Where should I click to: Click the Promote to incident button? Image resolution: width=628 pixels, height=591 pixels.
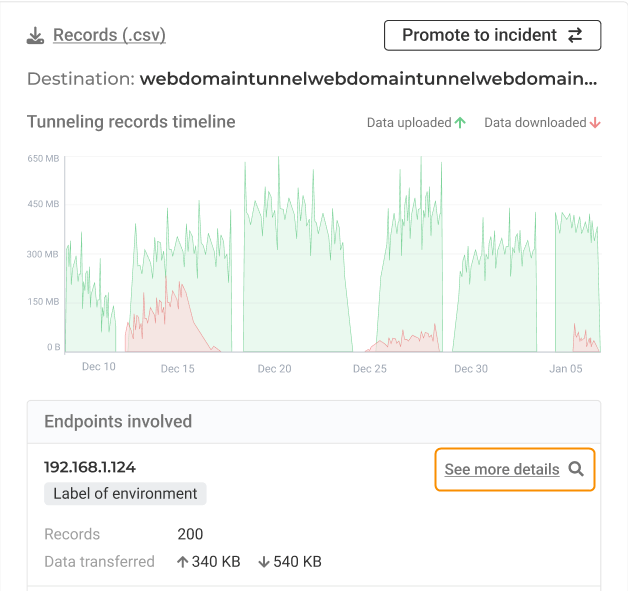click(x=492, y=35)
